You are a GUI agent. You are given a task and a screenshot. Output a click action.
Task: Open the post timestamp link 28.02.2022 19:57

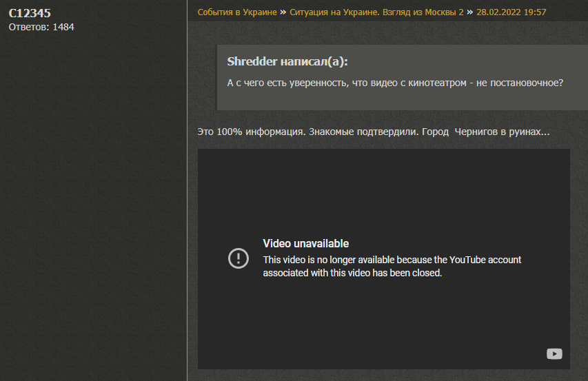[x=511, y=12]
